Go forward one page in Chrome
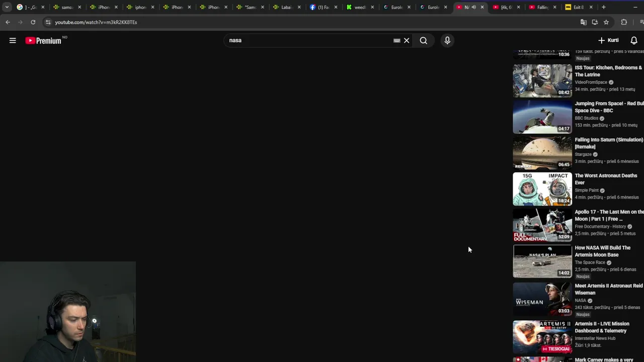Screen dimensions: 644x362 [x=20, y=22]
